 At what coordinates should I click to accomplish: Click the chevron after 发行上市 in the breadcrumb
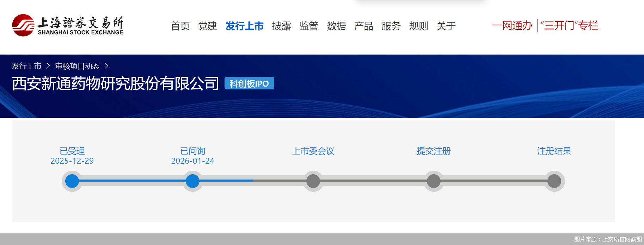point(48,66)
